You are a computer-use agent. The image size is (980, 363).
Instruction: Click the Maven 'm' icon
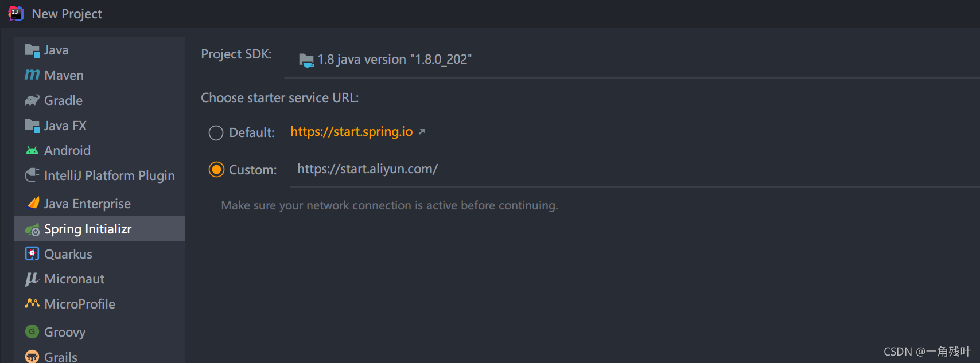tap(32, 75)
